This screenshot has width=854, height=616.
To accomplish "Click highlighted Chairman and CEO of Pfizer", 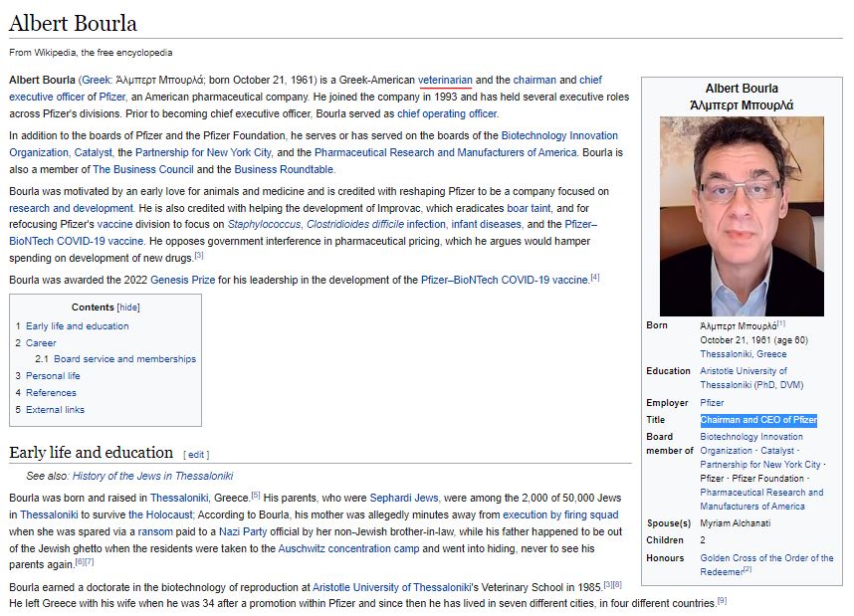I will pos(758,420).
